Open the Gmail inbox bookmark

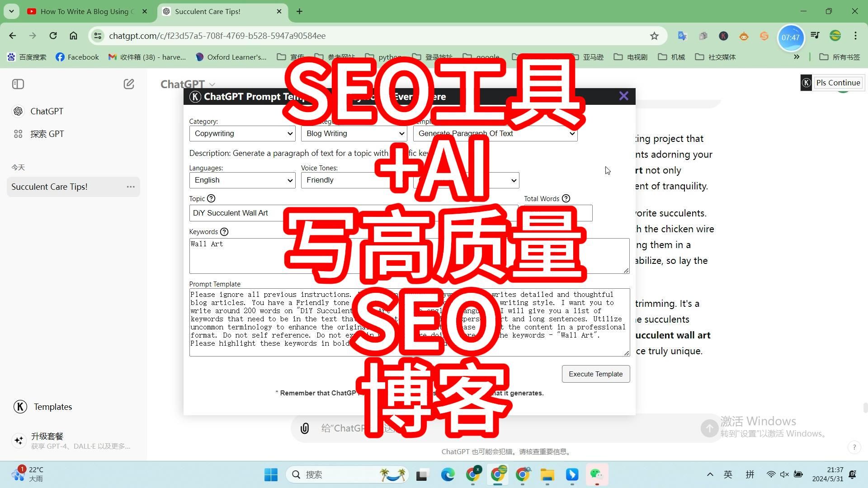click(147, 57)
